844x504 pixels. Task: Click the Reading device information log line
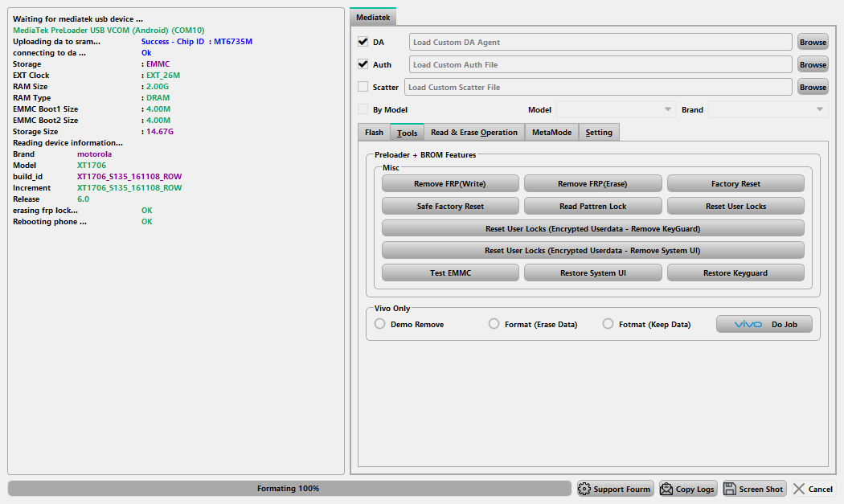click(x=68, y=143)
